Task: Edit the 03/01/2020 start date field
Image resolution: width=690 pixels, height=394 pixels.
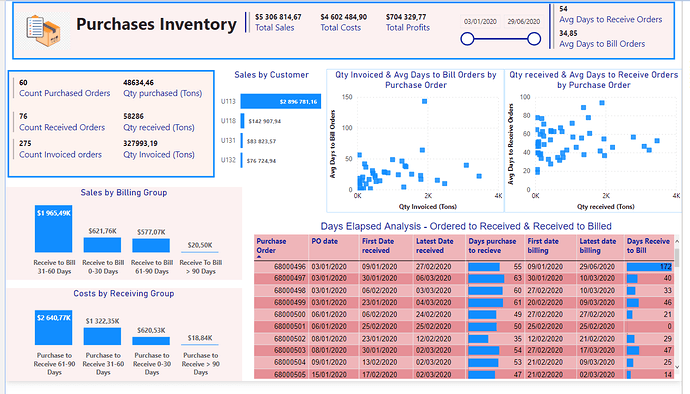Action: 480,21
